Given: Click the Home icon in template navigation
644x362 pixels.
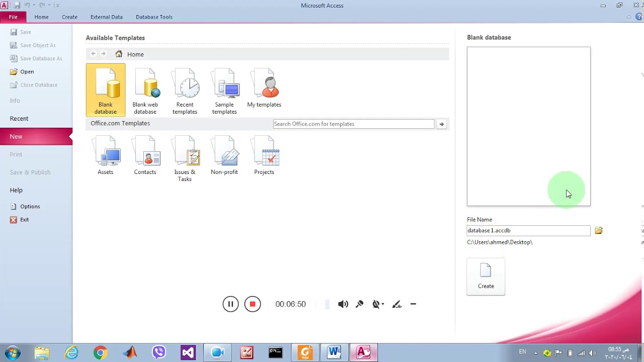Looking at the screenshot, I should tap(119, 54).
